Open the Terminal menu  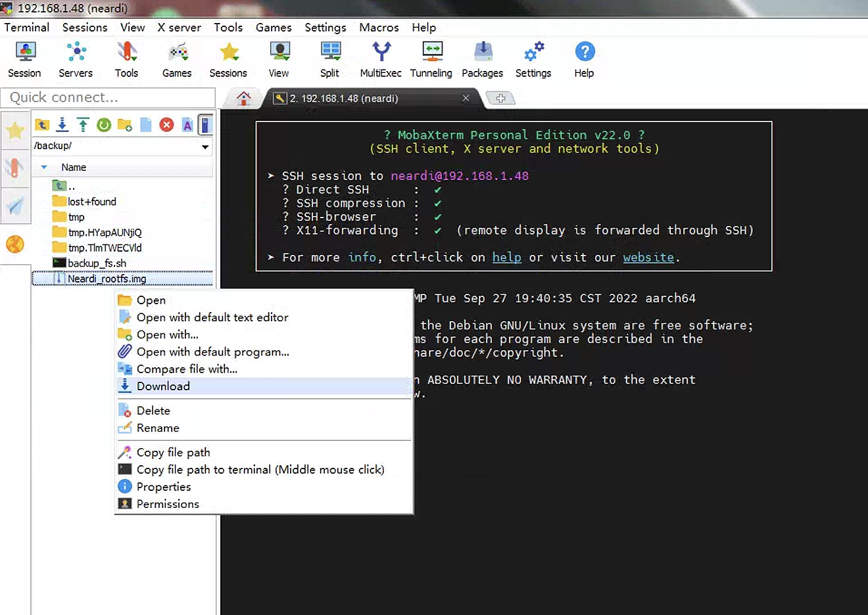pyautogui.click(x=26, y=28)
